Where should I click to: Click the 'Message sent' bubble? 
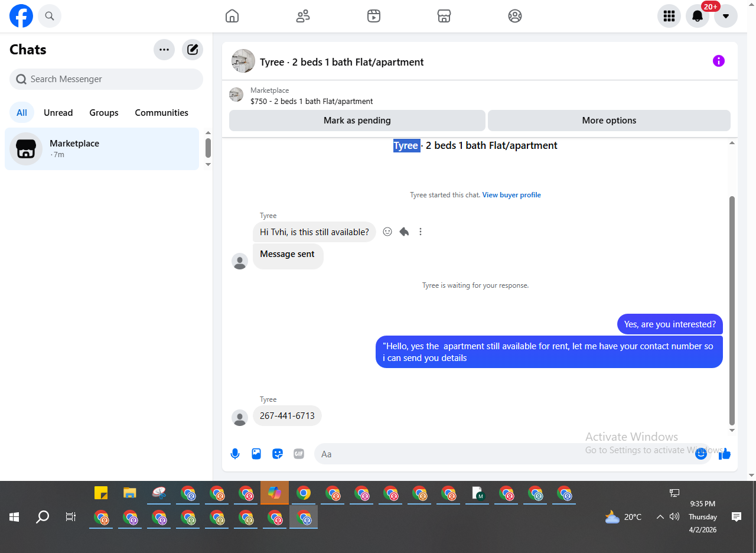pyautogui.click(x=288, y=256)
